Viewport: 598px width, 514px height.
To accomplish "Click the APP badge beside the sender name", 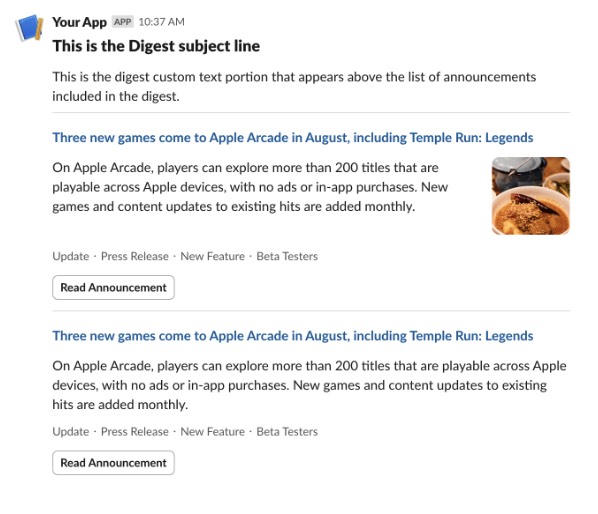I will click(x=122, y=22).
